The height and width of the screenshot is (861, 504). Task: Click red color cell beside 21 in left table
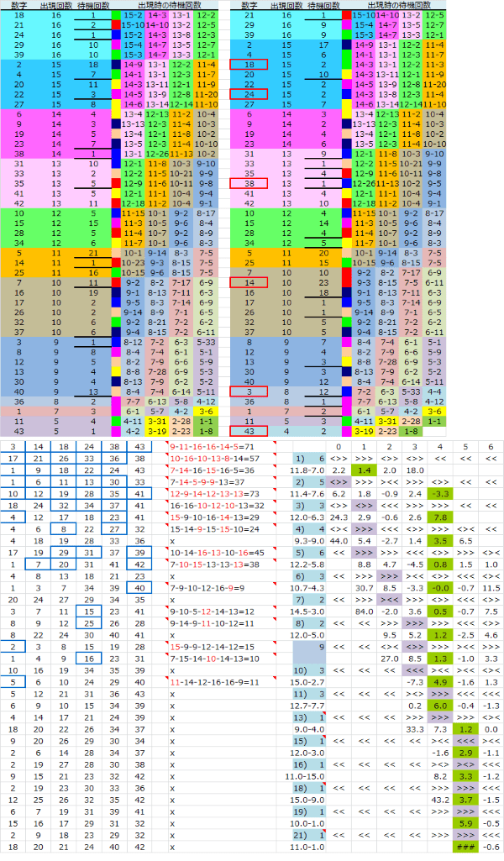tap(116, 24)
